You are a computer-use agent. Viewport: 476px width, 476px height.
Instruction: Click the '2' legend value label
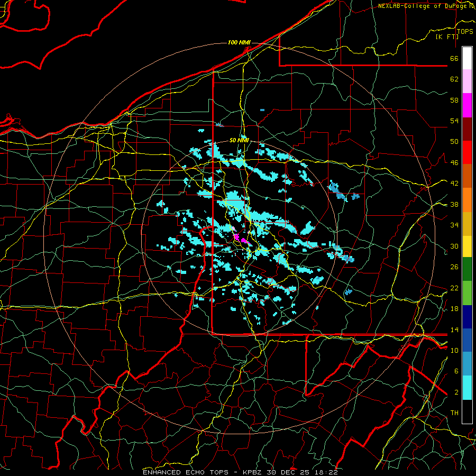[456, 392]
